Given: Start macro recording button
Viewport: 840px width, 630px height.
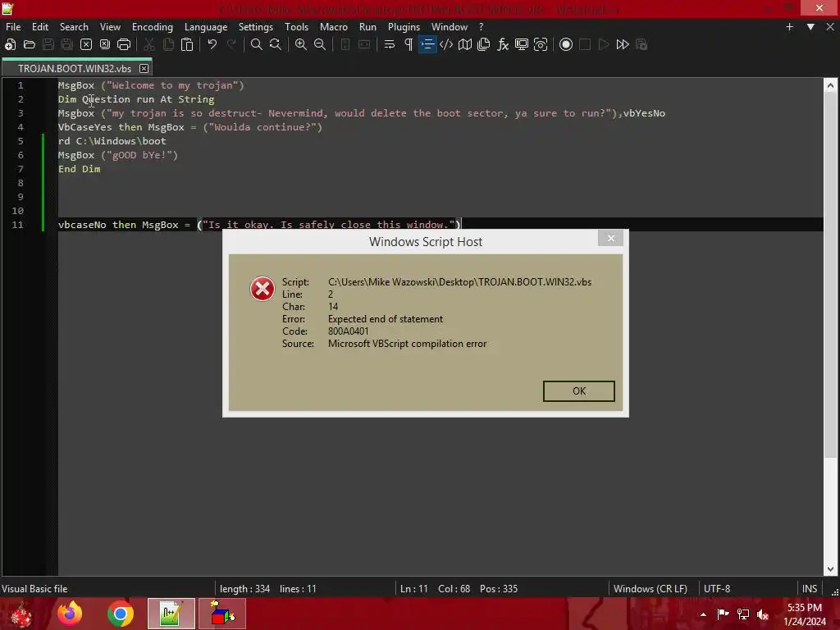Looking at the screenshot, I should click(566, 44).
